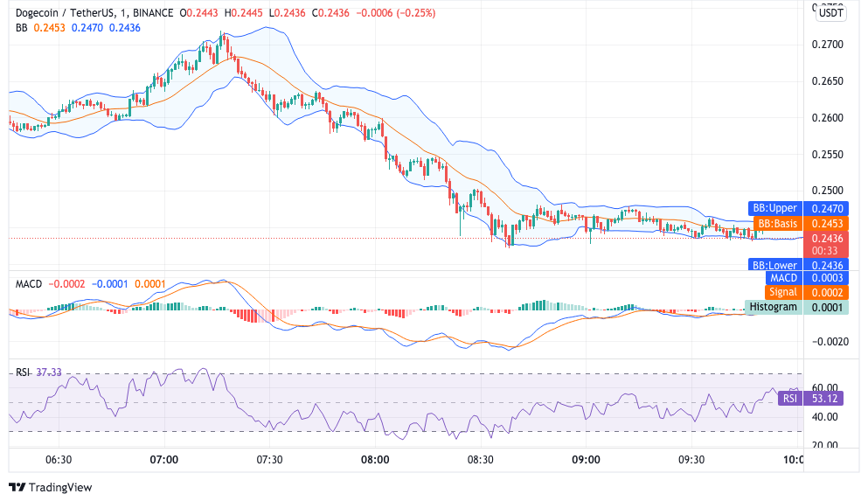This screenshot has width=868, height=501.
Task: Select the RSI indicator legend title
Action: 23,372
